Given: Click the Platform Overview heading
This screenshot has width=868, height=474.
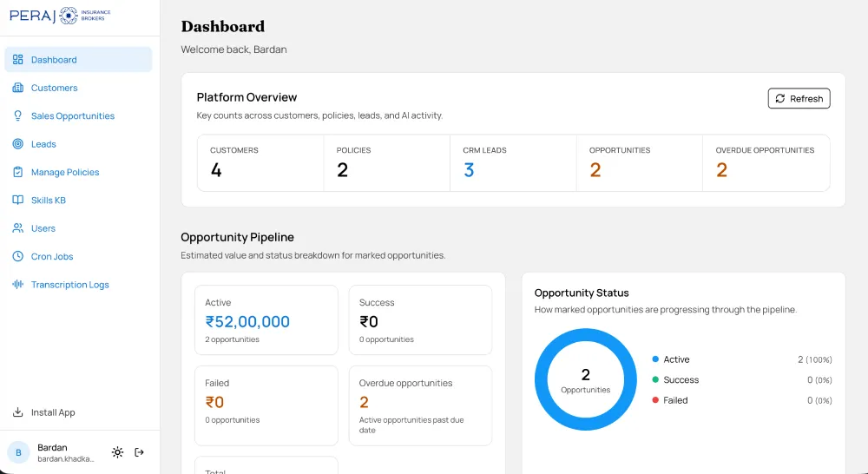Looking at the screenshot, I should (x=247, y=97).
